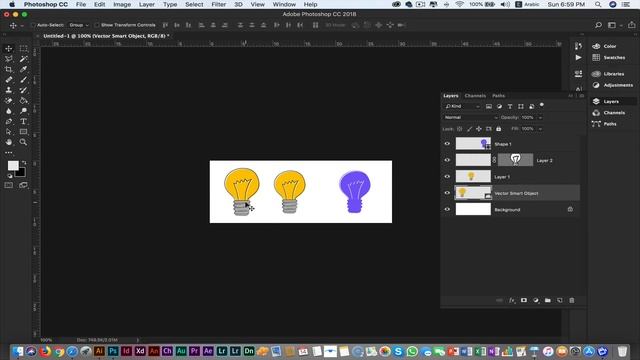Create a new layer
This screenshot has height=360, width=640.
point(560,300)
